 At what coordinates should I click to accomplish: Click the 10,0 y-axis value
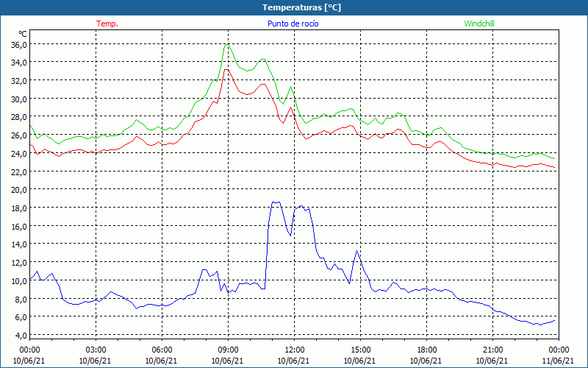[19, 281]
